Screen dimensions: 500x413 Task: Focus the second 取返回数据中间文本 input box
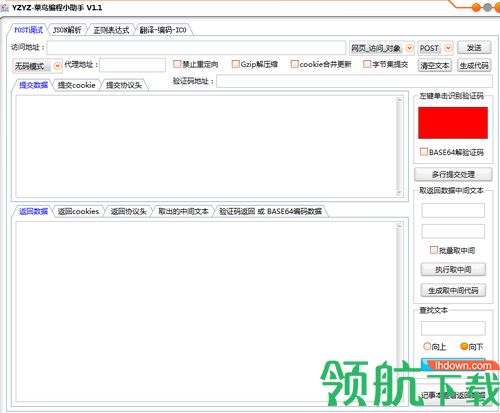pos(453,231)
